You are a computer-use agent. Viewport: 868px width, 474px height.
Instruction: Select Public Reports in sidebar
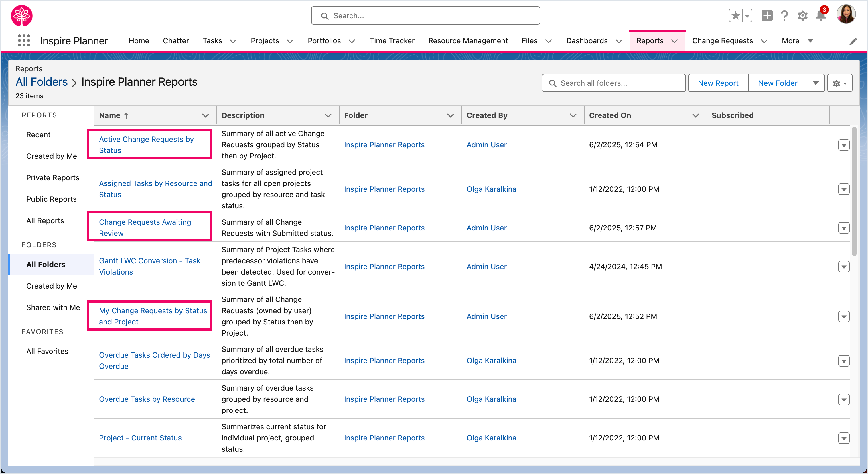point(51,199)
